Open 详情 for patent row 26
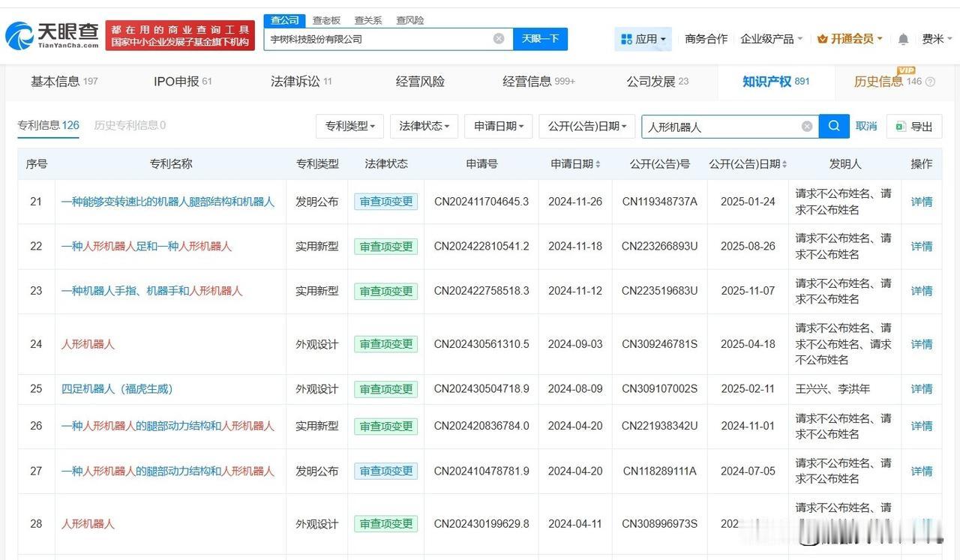This screenshot has height=560, width=960. click(x=922, y=426)
